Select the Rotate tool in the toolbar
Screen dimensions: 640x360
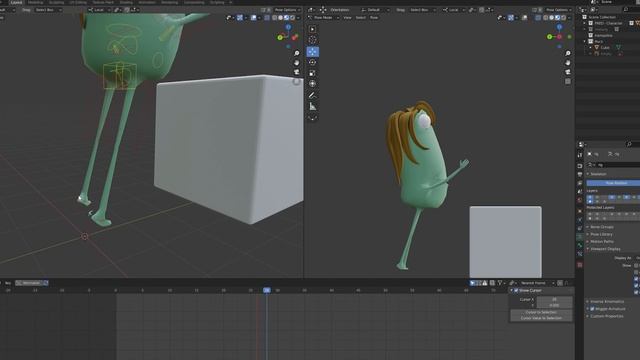coord(312,62)
